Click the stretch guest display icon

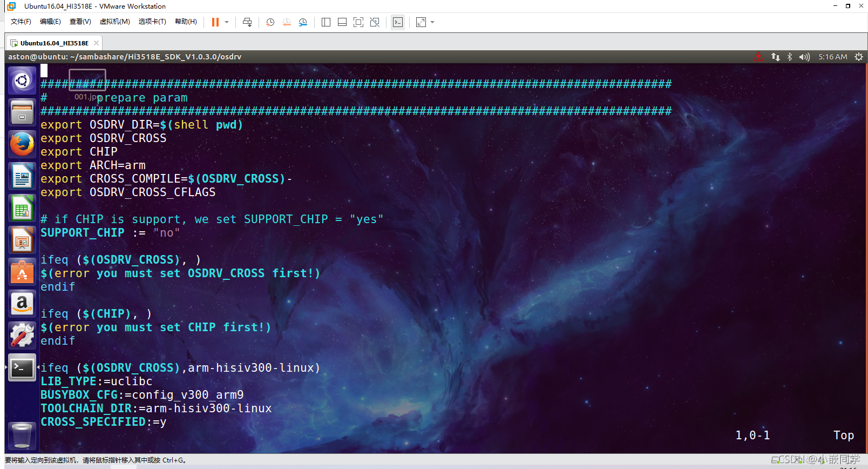[x=421, y=22]
